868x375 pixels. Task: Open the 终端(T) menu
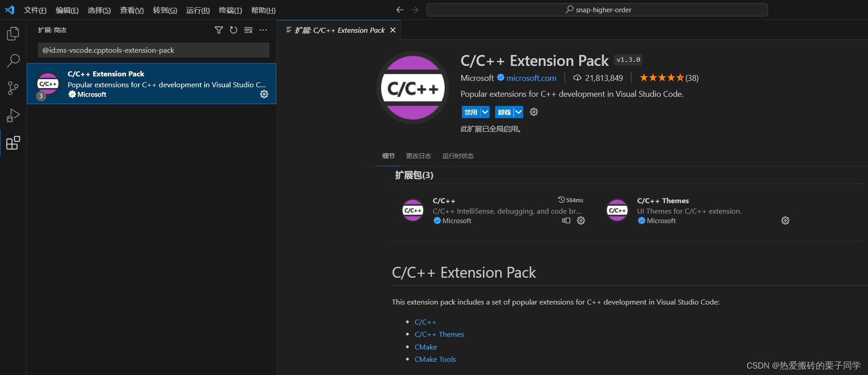[230, 10]
